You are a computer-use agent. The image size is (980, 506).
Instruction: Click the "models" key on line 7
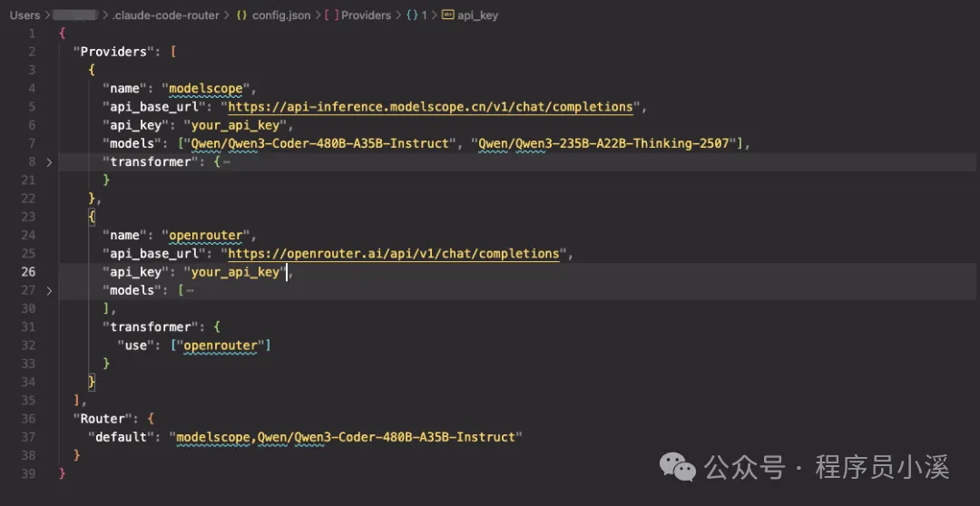(x=132, y=143)
